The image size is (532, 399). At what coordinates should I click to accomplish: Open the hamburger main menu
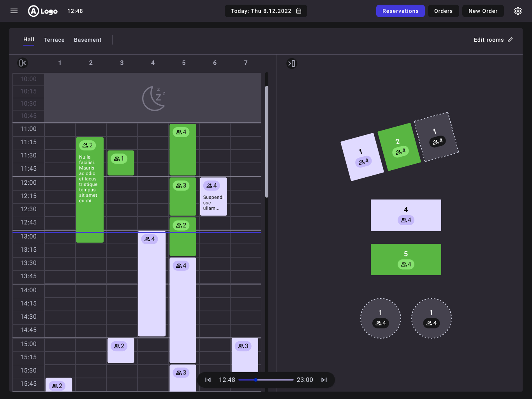(14, 11)
